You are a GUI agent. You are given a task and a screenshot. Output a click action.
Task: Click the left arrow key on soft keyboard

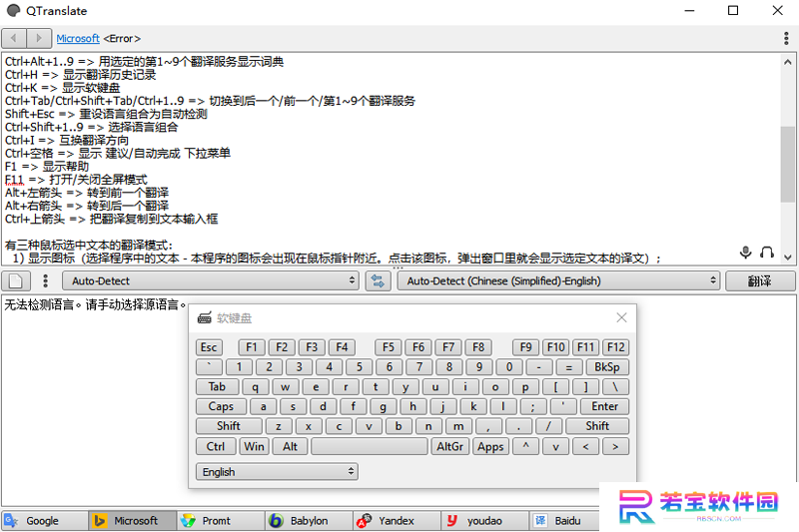[x=585, y=446]
